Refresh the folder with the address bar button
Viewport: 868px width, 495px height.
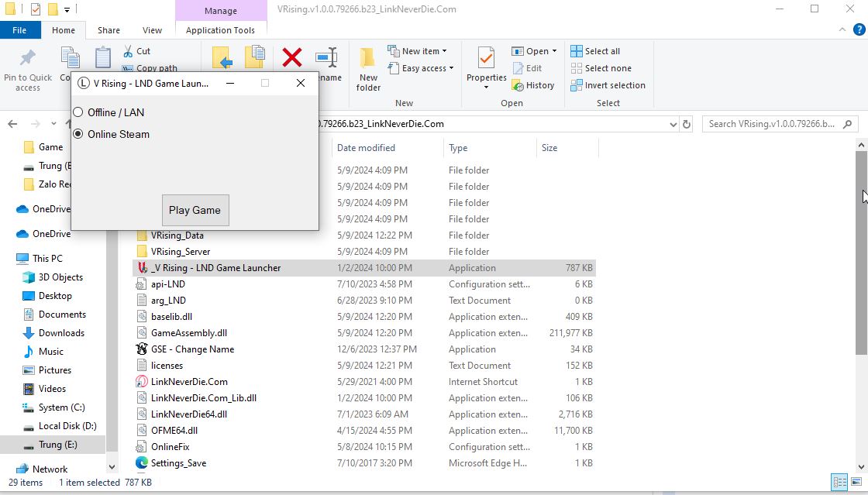point(687,124)
